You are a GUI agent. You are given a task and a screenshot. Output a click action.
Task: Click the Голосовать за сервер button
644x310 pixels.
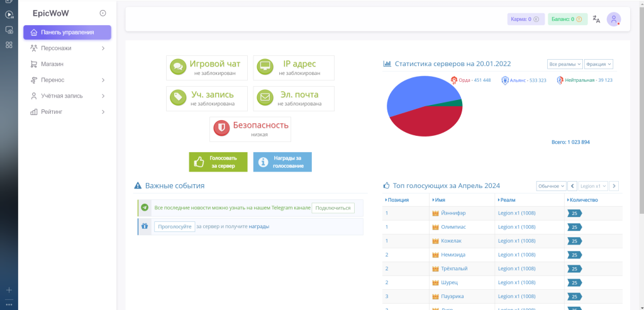tap(218, 162)
